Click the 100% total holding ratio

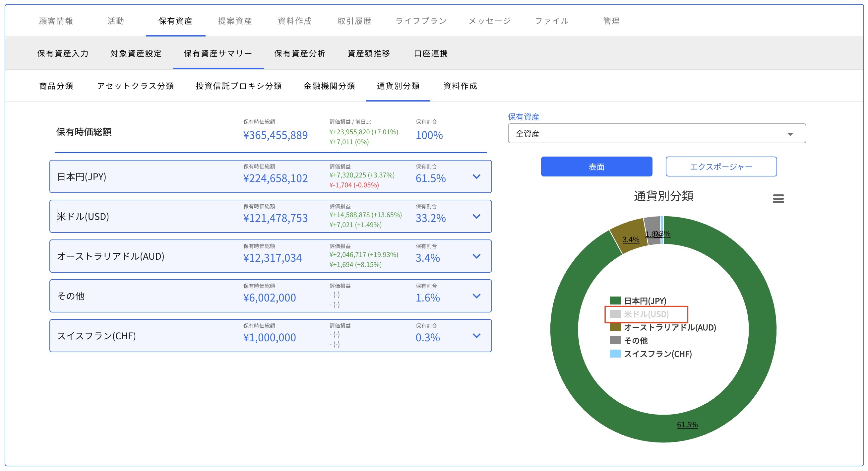pos(429,135)
